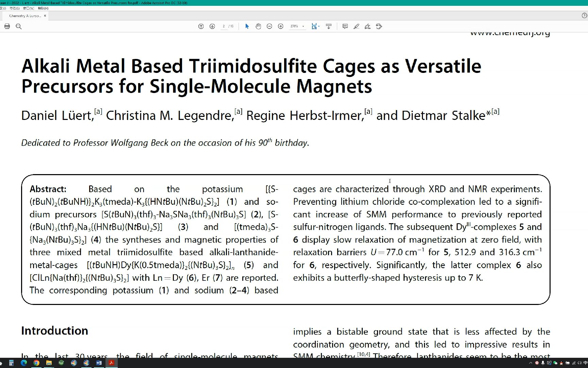Activate the Hand pan tool
The width and height of the screenshot is (588, 368).
(258, 26)
